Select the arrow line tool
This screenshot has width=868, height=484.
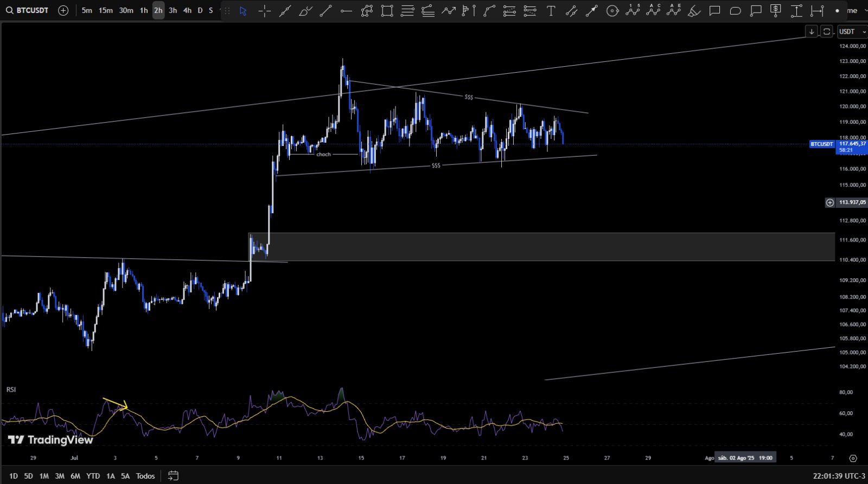[x=592, y=11]
